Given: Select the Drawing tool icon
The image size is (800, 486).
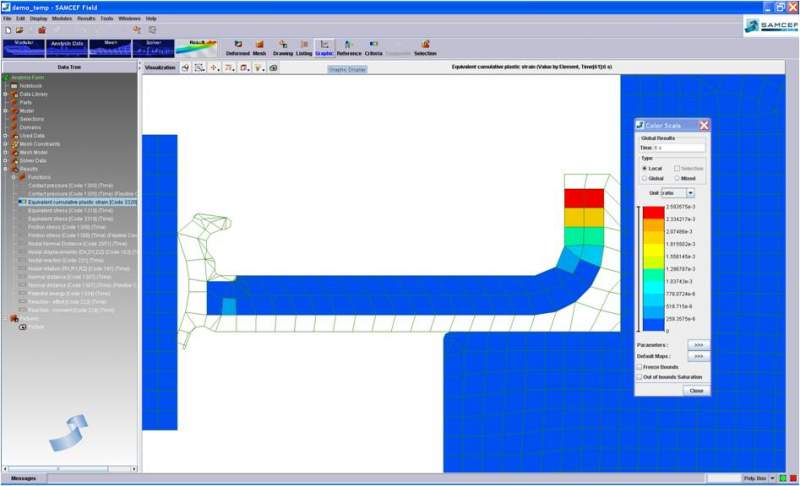Looking at the screenshot, I should coord(283,48).
